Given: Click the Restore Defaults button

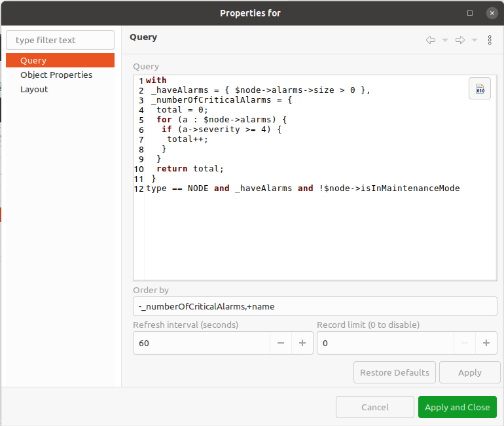Looking at the screenshot, I should tap(395, 373).
